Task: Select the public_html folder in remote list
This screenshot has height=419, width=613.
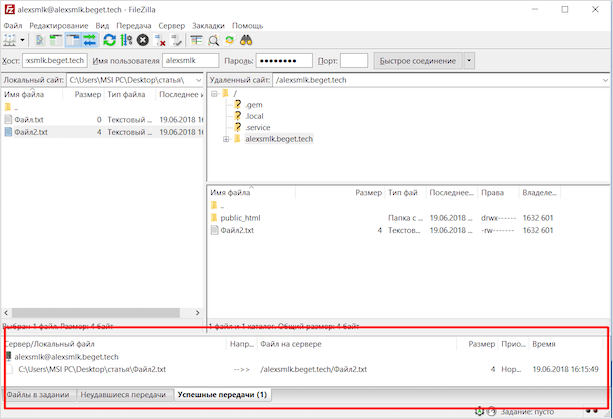Action: 240,217
